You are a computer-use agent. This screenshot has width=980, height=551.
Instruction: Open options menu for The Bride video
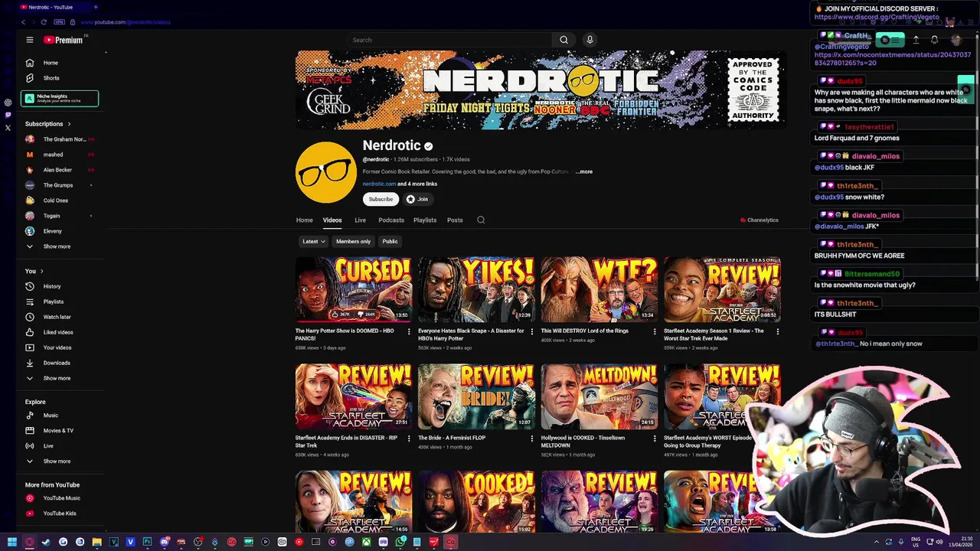[x=531, y=439]
